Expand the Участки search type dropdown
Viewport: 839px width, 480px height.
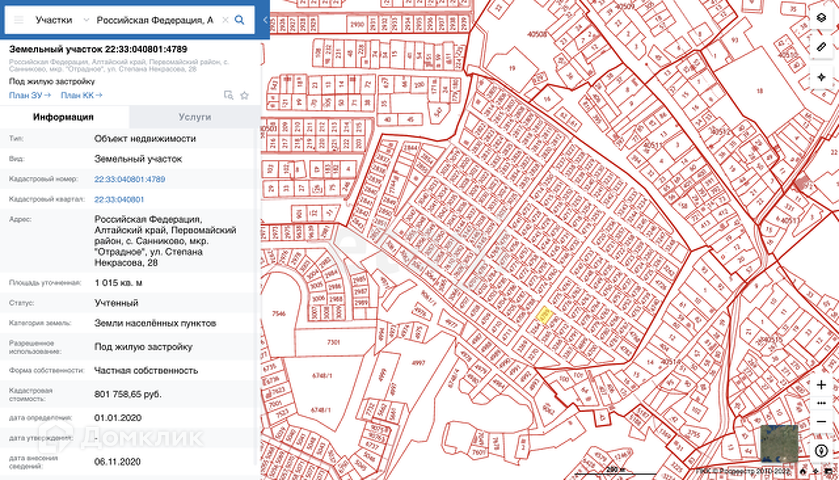pyautogui.click(x=62, y=20)
